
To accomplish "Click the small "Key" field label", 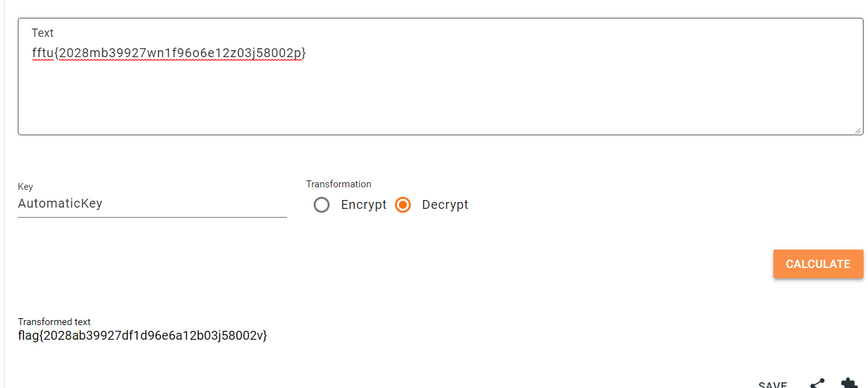I will 25,187.
